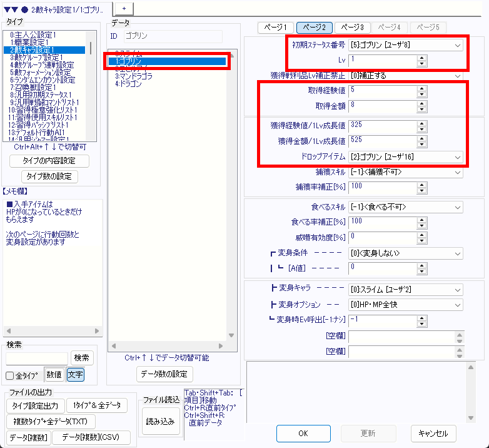Select 4:ドラゴン in the data list
The image size is (489, 448).
click(x=128, y=84)
